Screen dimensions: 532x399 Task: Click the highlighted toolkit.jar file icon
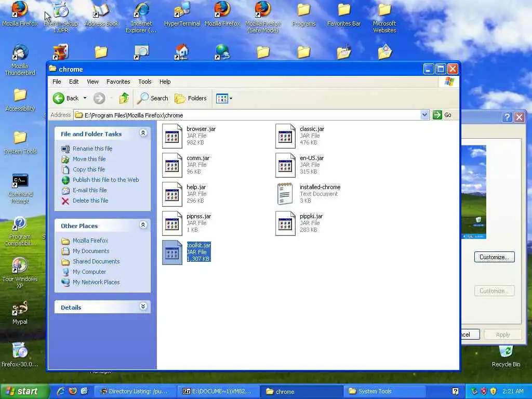pos(172,252)
